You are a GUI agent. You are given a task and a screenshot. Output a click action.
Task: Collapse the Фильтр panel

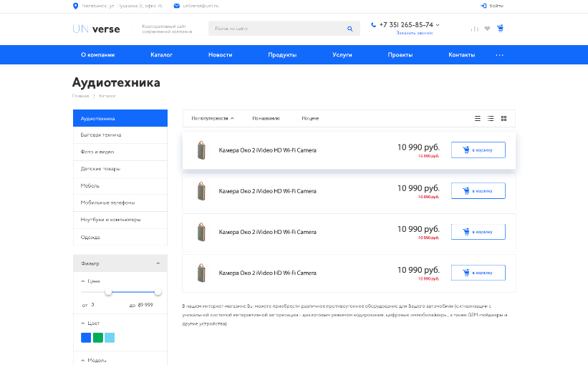(158, 263)
